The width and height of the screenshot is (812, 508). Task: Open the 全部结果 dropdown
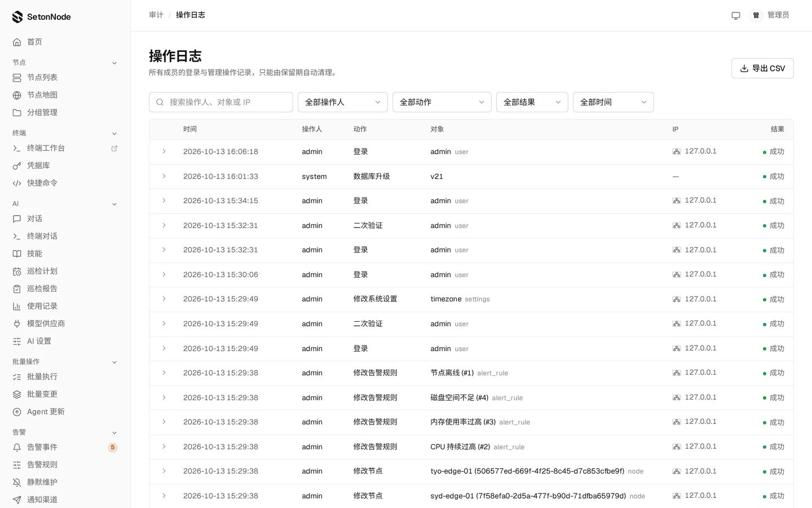[x=532, y=102]
